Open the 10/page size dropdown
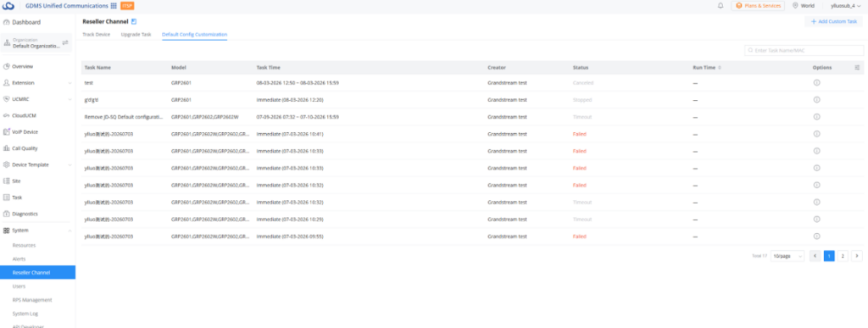 point(787,256)
